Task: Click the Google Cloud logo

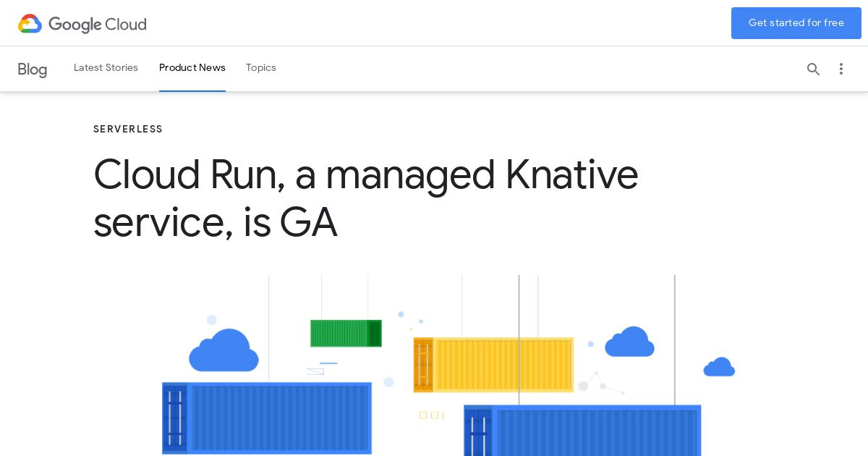Action: pos(82,24)
